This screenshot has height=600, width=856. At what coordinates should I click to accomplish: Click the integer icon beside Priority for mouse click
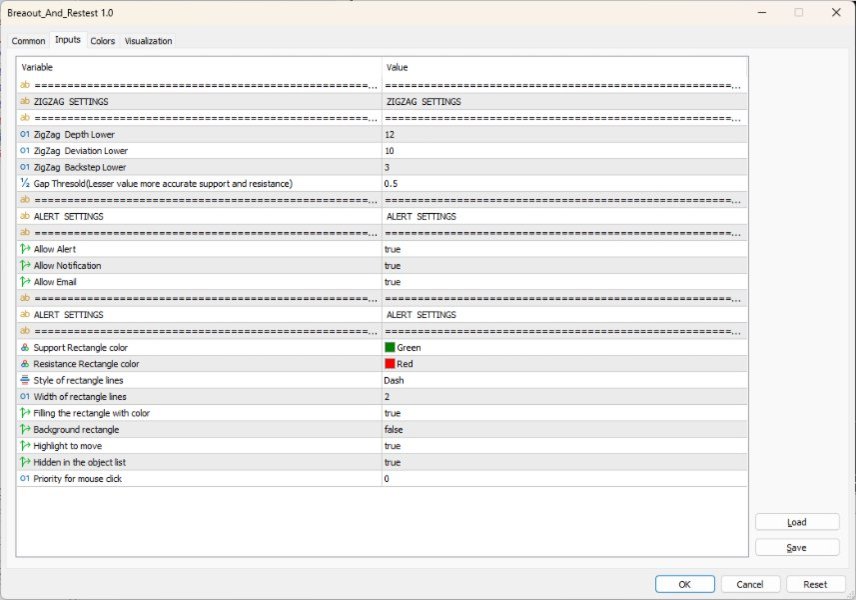pyautogui.click(x=25, y=478)
